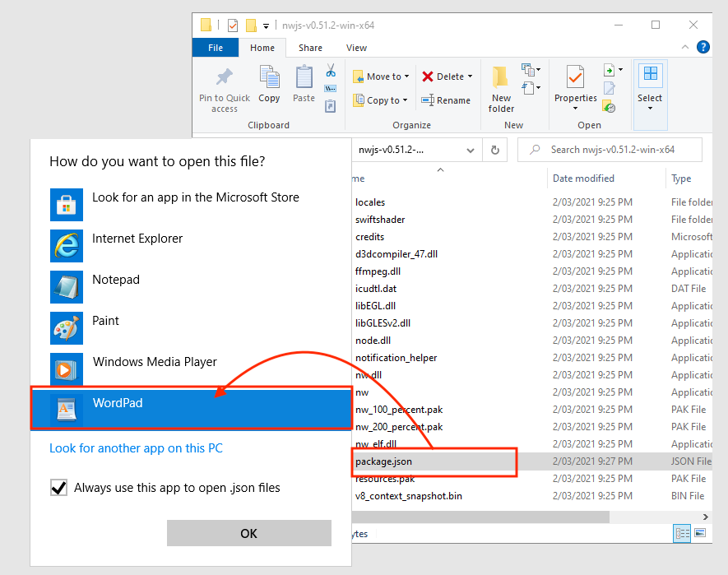728x575 pixels.
Task: Open the File menu tab
Action: pos(216,48)
